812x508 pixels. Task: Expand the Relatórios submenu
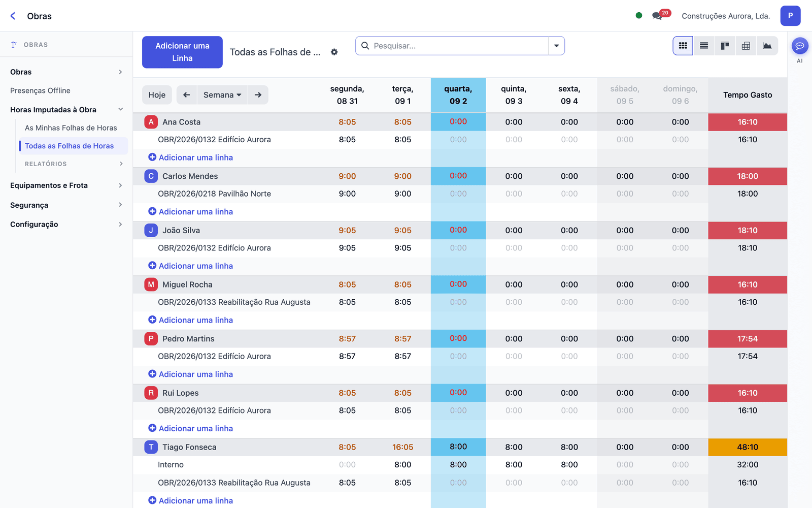tap(74, 164)
